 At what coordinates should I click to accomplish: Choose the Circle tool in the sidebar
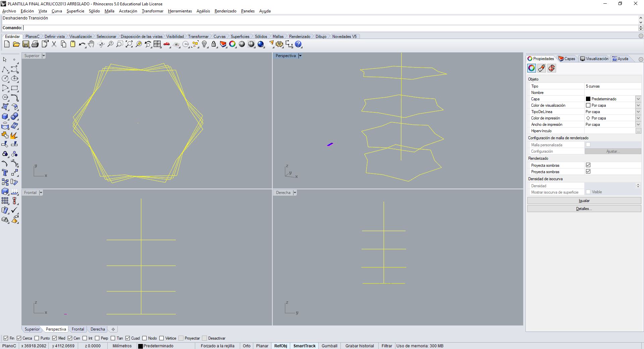[5, 79]
